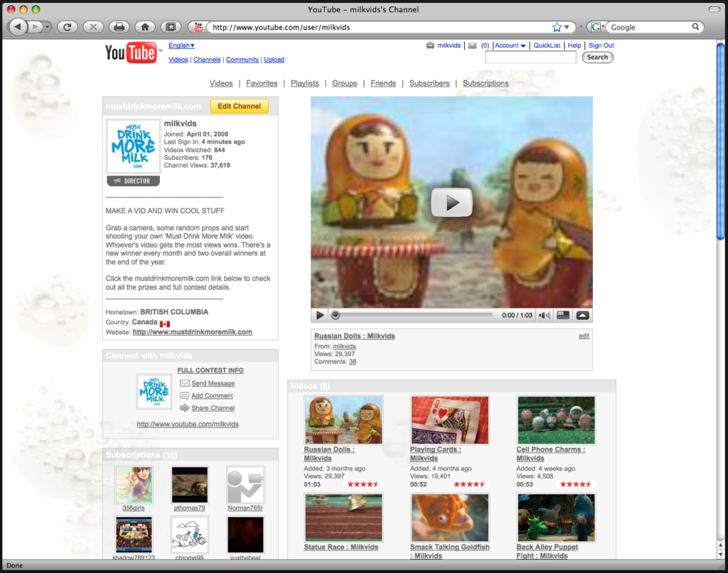Image resolution: width=728 pixels, height=573 pixels.
Task: Click the Edit Channel button
Action: (239, 107)
